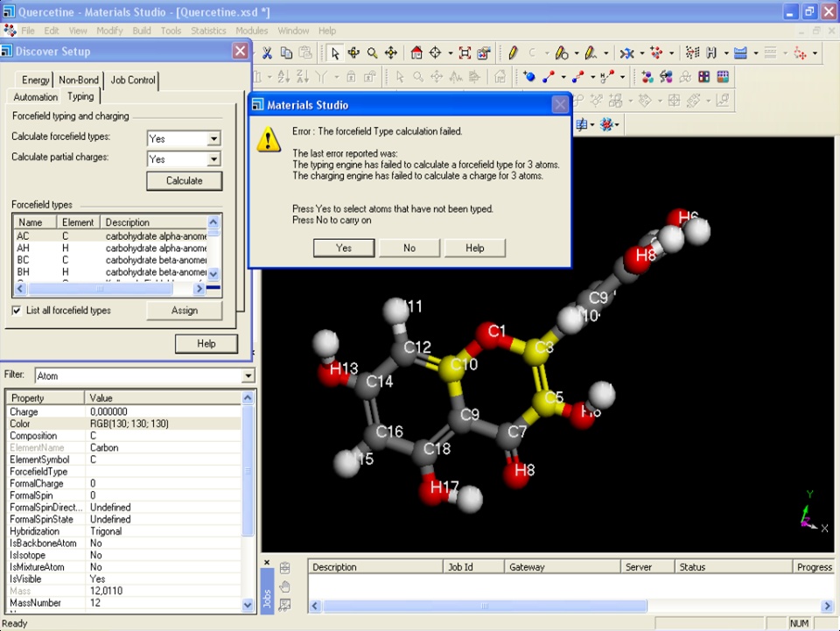Click the Assign button
This screenshot has width=840, height=631.
185,311
